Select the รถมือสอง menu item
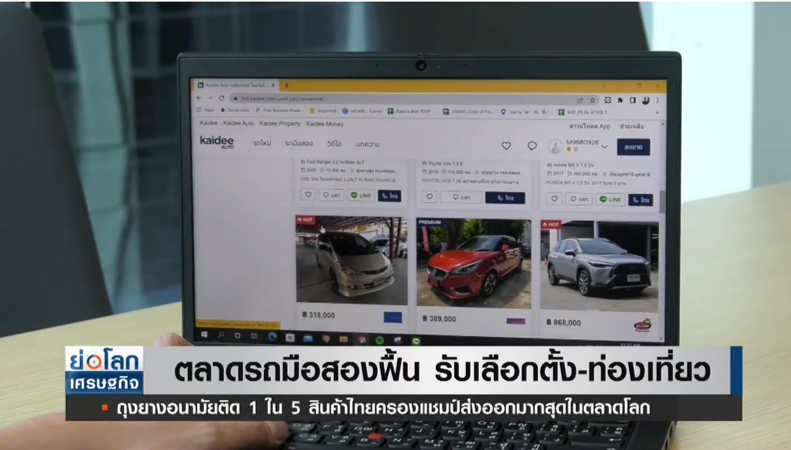This screenshot has height=450, width=791. pyautogui.click(x=299, y=144)
